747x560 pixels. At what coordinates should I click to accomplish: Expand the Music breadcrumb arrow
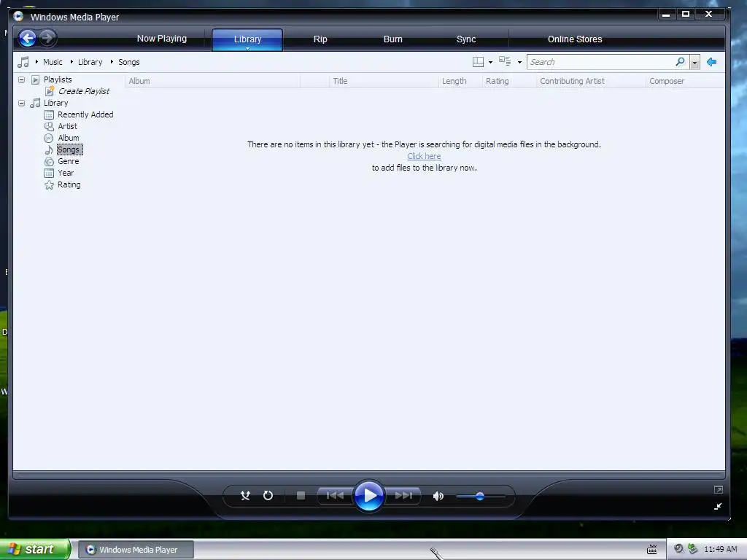click(36, 62)
